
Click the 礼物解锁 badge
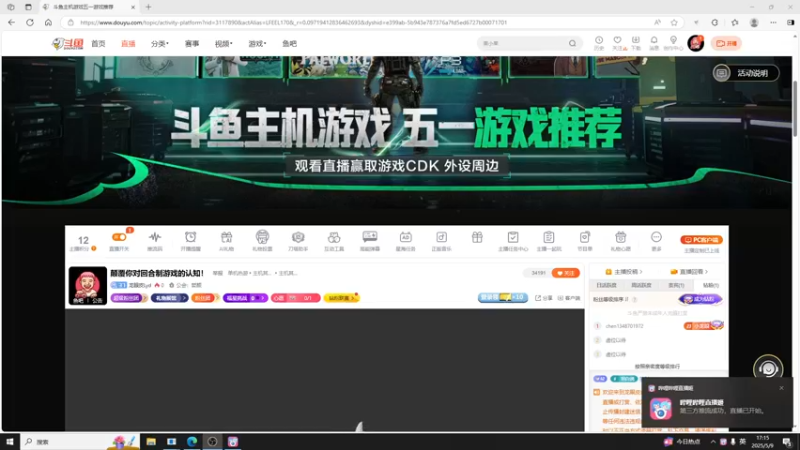pos(169,298)
